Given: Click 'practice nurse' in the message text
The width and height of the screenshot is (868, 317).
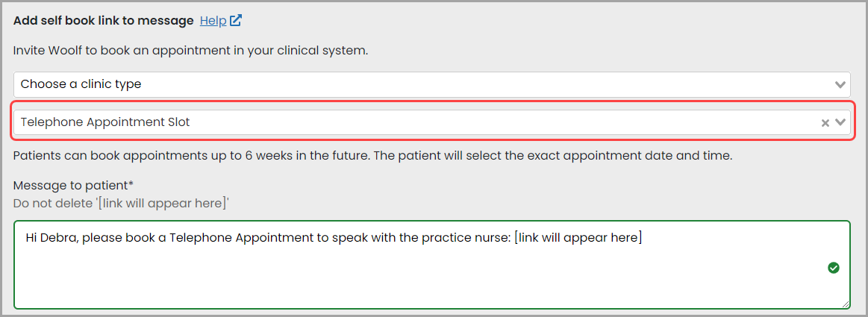Looking at the screenshot, I should [x=467, y=238].
